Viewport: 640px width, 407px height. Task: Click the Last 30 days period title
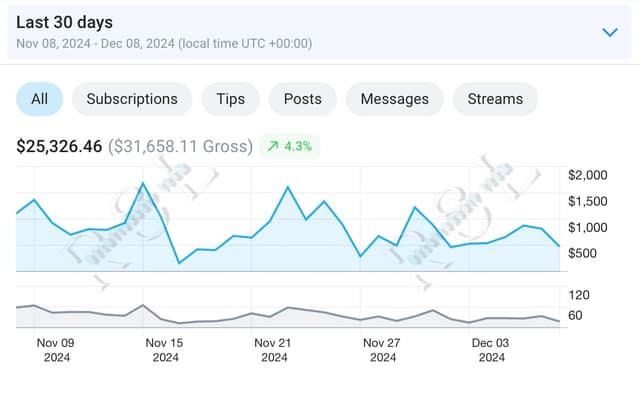coord(64,22)
